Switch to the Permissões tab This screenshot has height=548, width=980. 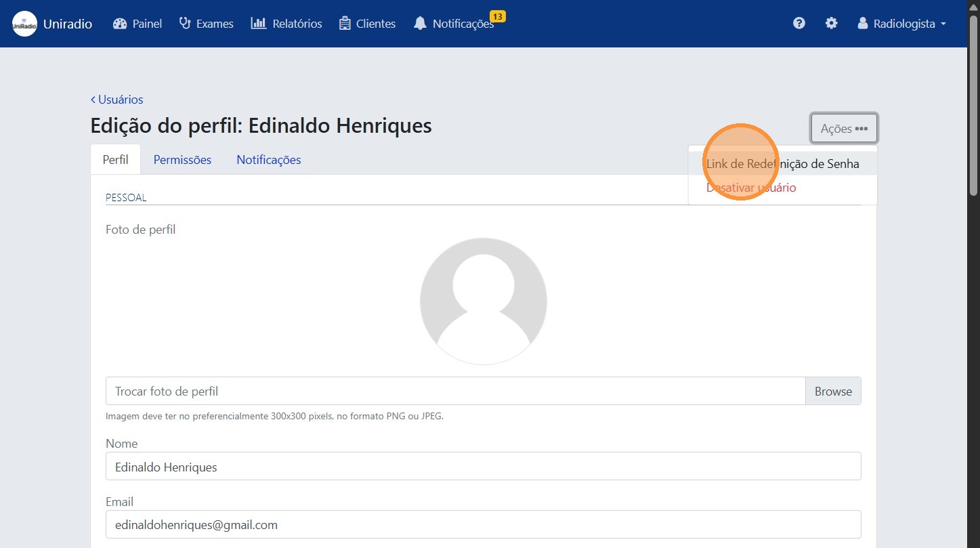(182, 160)
